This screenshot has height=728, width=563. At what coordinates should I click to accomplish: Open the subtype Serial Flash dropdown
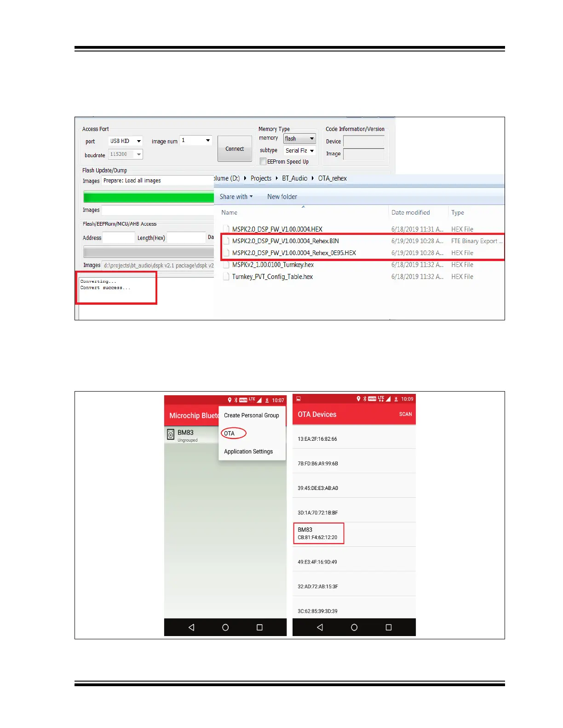tap(299, 150)
